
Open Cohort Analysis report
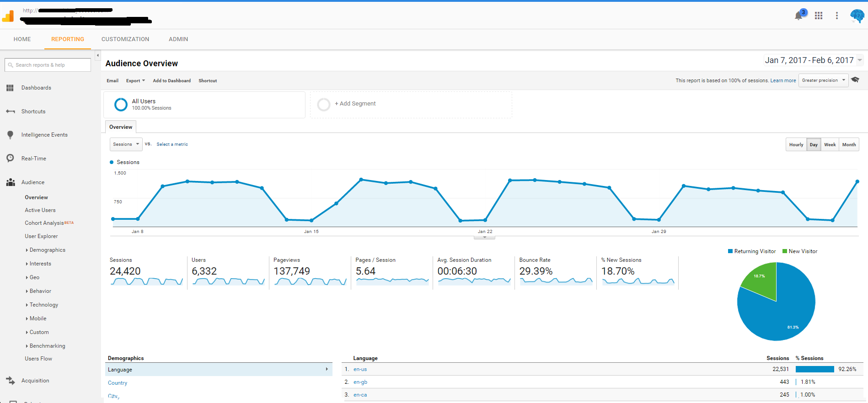44,223
